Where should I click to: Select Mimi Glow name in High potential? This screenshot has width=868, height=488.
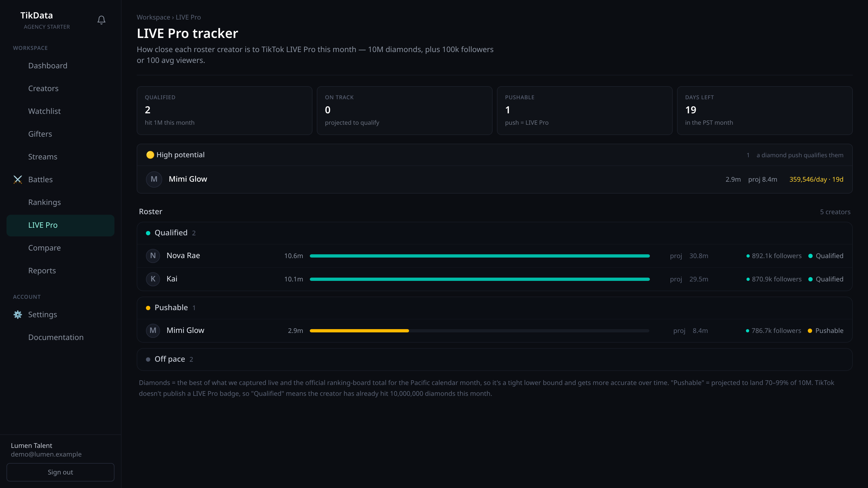pyautogui.click(x=188, y=179)
